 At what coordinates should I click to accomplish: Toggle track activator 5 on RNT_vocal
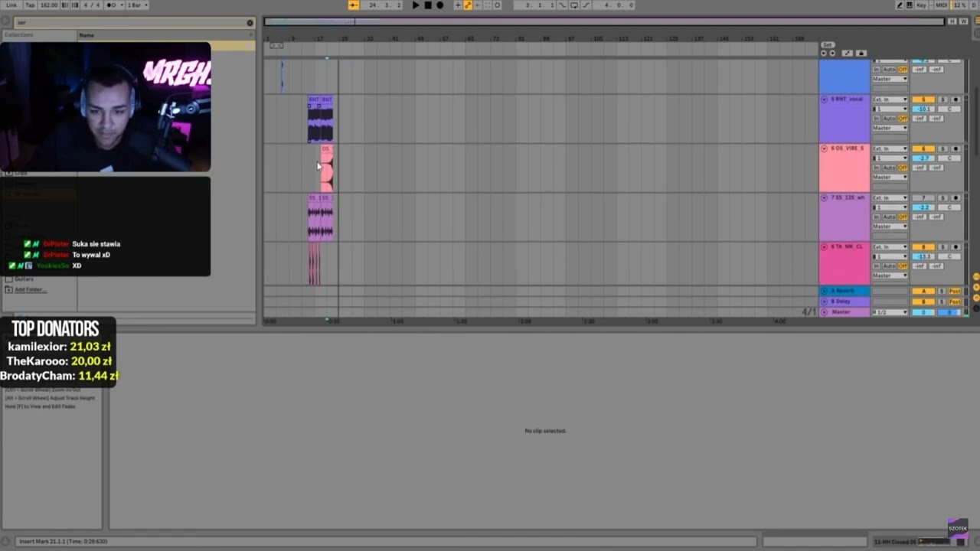(923, 99)
